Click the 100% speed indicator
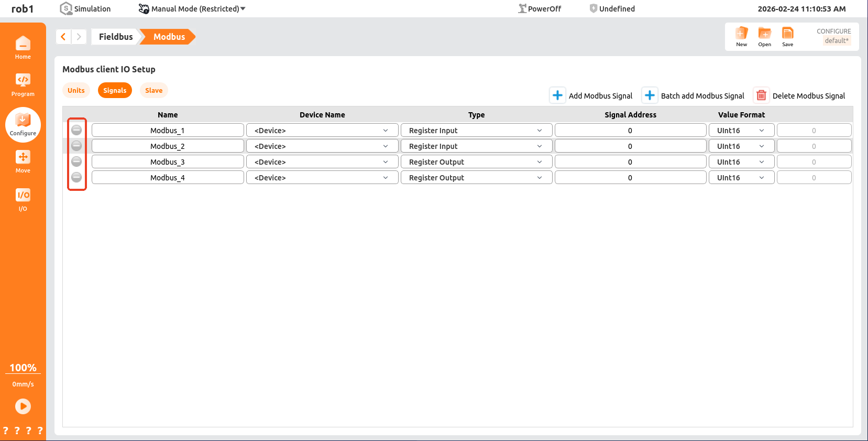Image resolution: width=868 pixels, height=441 pixels. click(23, 368)
